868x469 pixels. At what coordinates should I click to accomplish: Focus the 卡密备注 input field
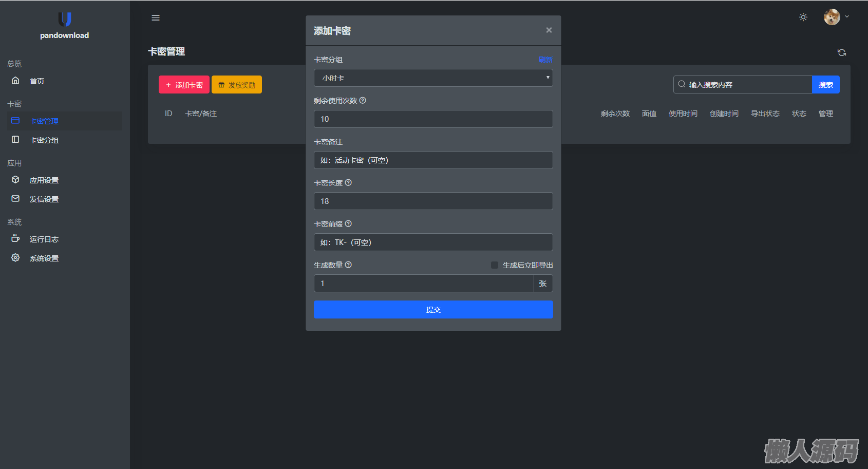pos(433,160)
